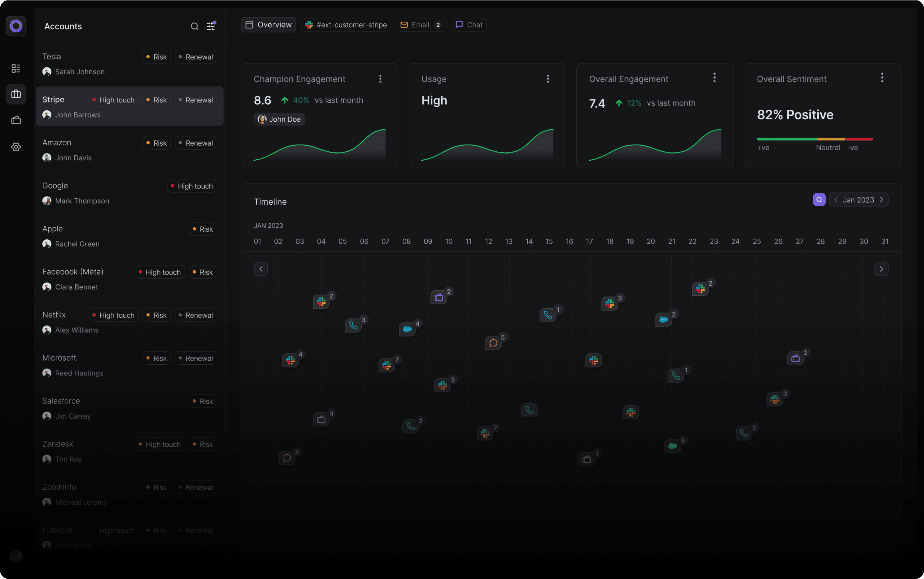Select the Netflix account

pyautogui.click(x=129, y=322)
